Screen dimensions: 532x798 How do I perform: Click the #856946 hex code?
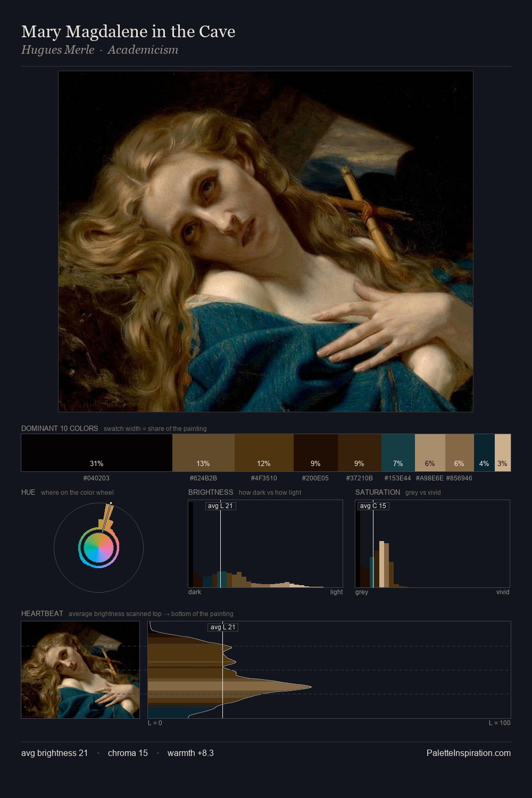[459, 478]
